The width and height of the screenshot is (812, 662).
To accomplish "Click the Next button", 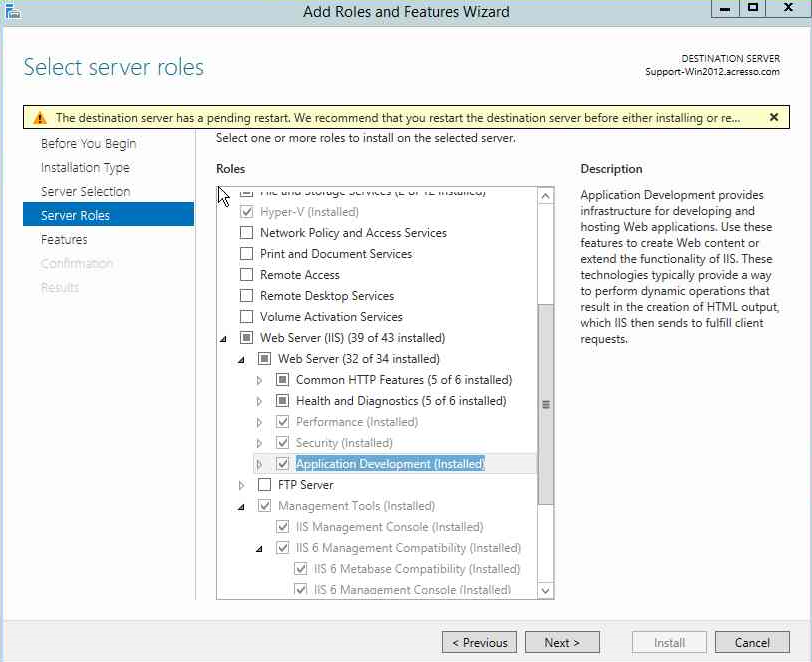I will (x=562, y=642).
